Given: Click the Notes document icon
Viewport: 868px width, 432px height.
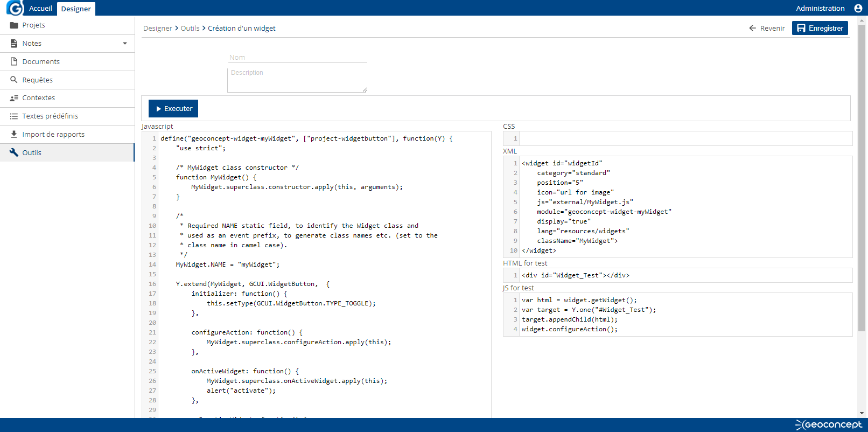Looking at the screenshot, I should pos(14,43).
